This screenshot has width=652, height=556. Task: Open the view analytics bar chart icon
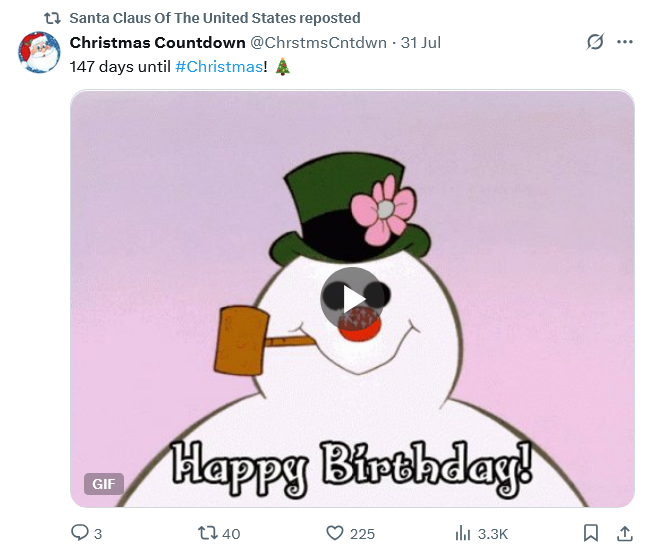point(464,533)
